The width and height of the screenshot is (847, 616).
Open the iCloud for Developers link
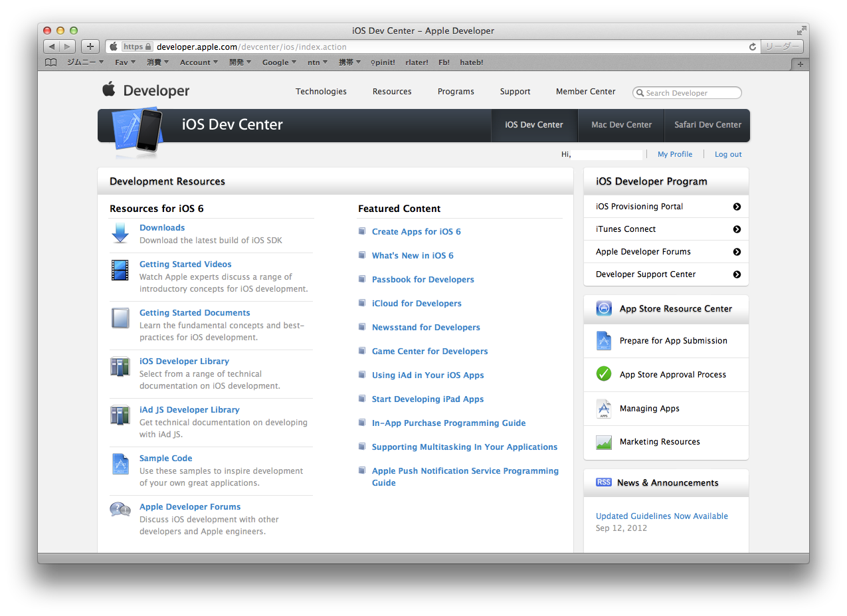[417, 304]
